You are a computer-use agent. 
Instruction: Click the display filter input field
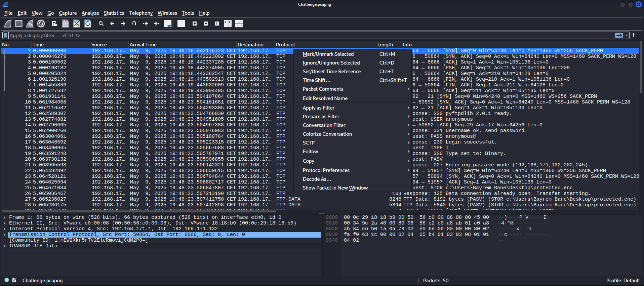pyautogui.click(x=311, y=35)
